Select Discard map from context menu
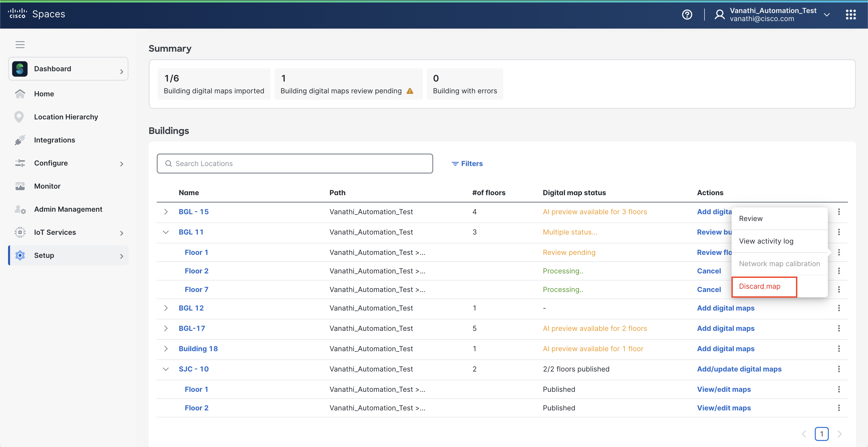 click(759, 286)
